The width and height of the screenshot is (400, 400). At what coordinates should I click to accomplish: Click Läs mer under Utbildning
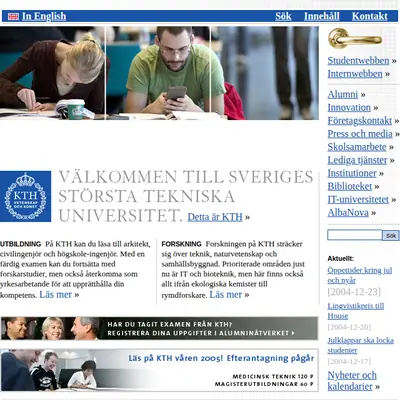tap(56, 295)
